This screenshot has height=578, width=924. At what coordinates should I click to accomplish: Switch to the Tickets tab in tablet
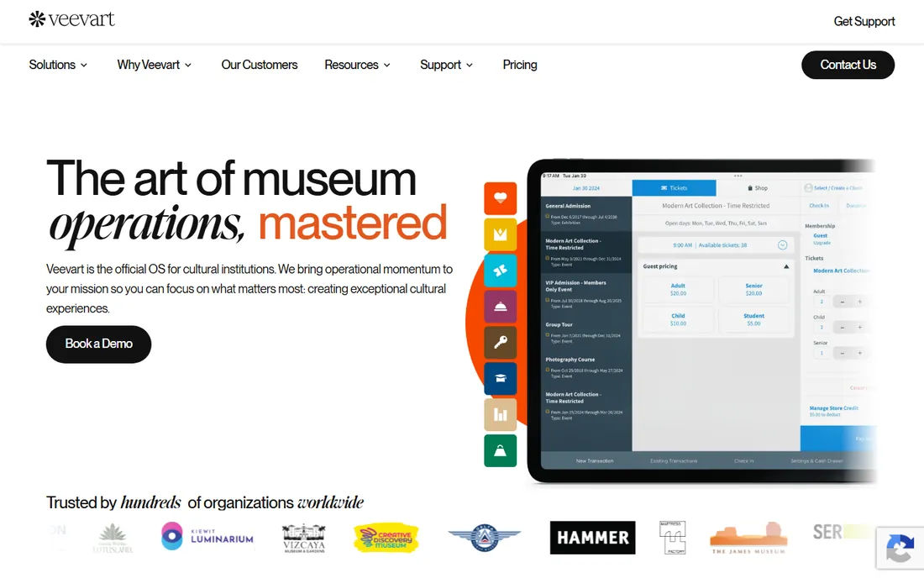[675, 188]
